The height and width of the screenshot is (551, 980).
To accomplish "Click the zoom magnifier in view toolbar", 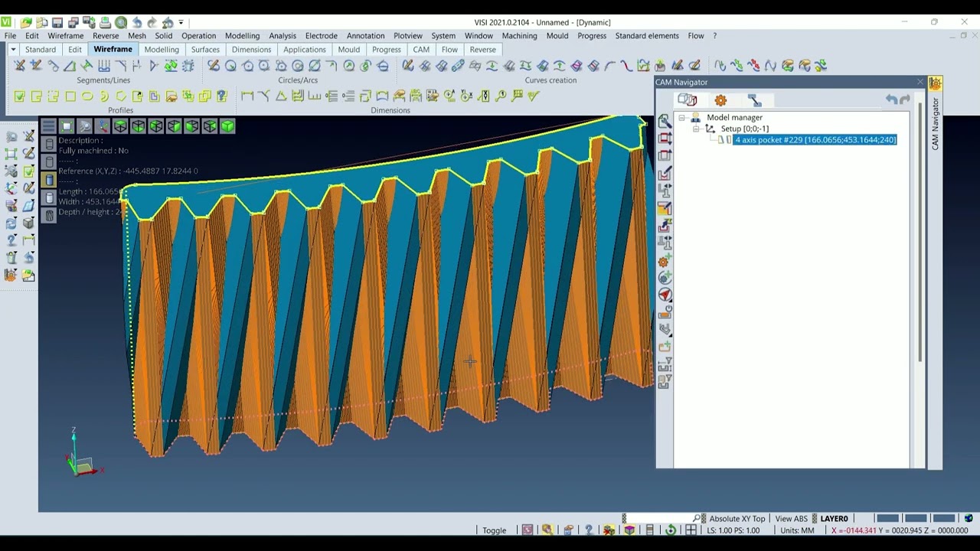I will [84, 126].
